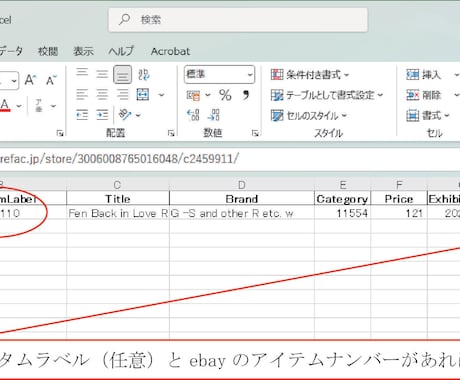Click the 削除 cells button
The width and height of the screenshot is (460, 380).
(424, 95)
